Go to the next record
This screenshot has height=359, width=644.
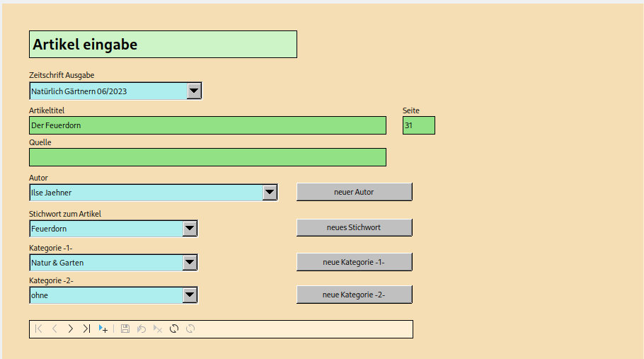(70, 329)
